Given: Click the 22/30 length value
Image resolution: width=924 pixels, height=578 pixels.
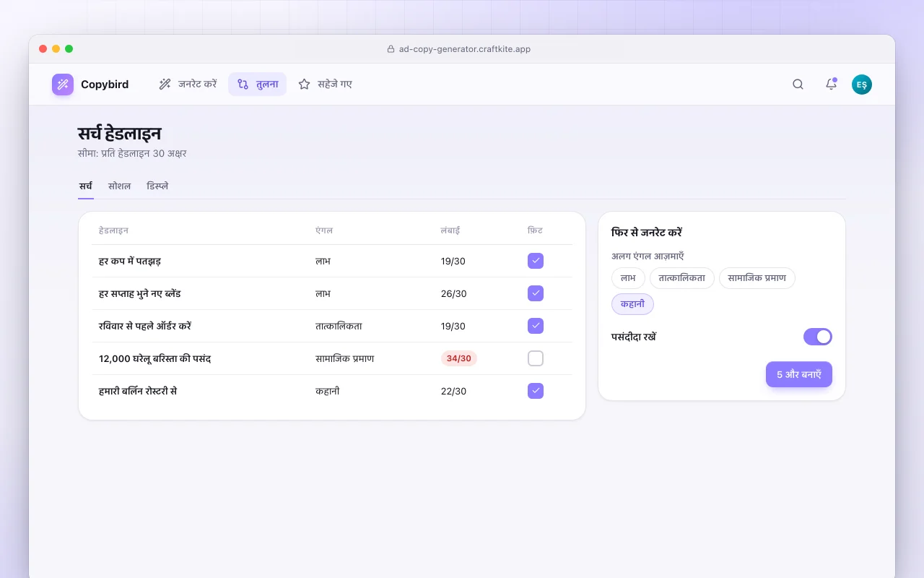Looking at the screenshot, I should coord(454,391).
